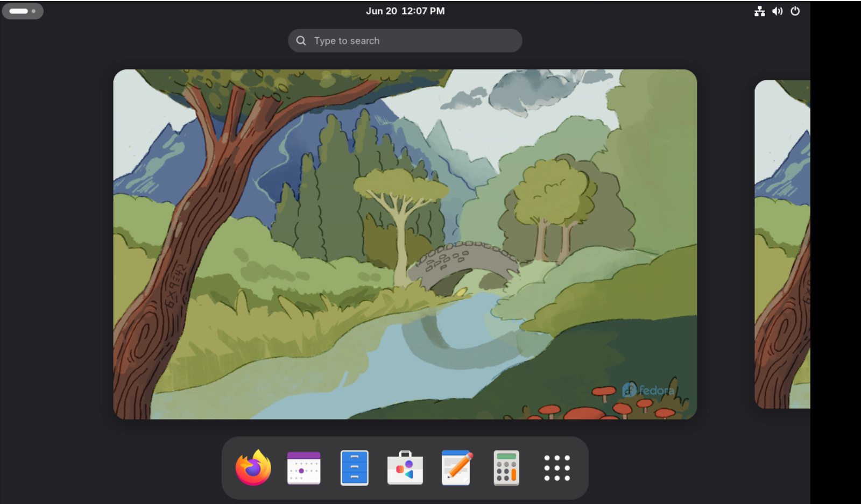Screen dimensions: 861x504
Task: Launch the Text Editor icon
Action: pos(456,467)
